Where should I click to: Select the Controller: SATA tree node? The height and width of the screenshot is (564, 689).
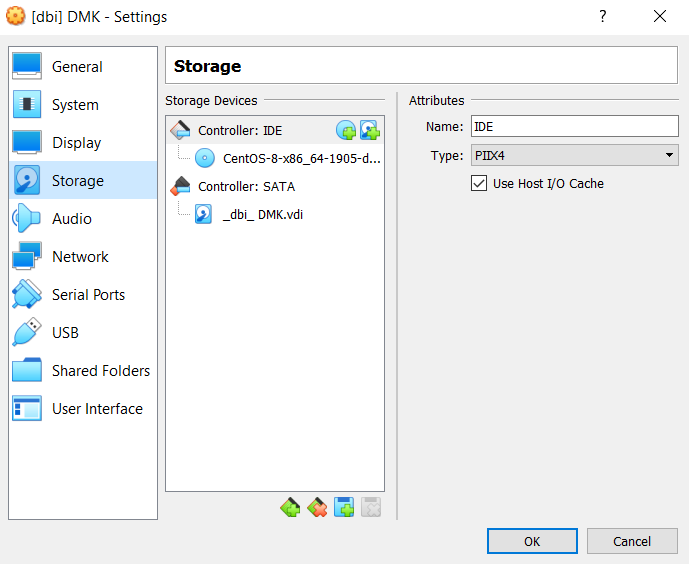click(246, 186)
